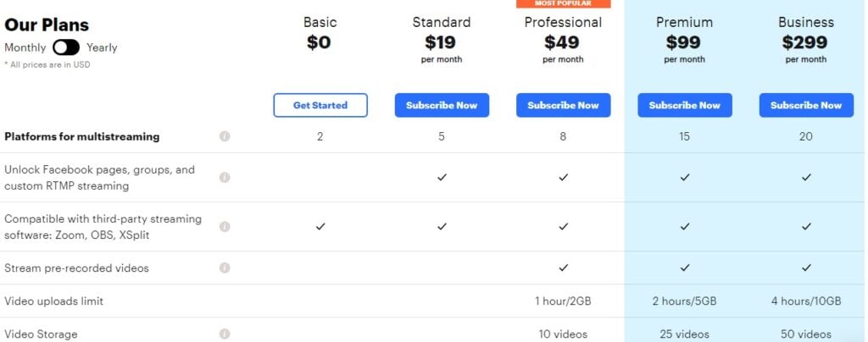Select the Yearly billing label
Image resolution: width=868 pixels, height=342 pixels.
pyautogui.click(x=102, y=47)
